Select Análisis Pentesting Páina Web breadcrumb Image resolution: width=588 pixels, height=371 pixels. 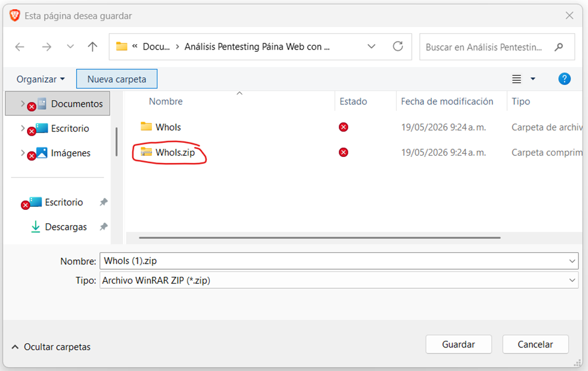pos(257,47)
